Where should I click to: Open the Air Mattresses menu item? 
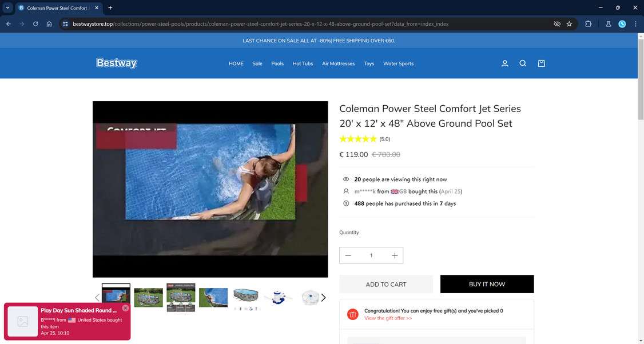click(x=339, y=63)
